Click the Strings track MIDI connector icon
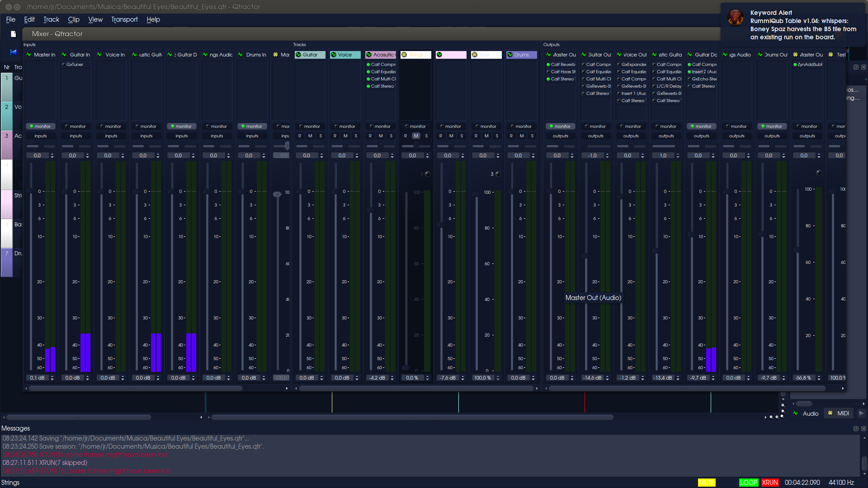 pyautogui.click(x=404, y=55)
